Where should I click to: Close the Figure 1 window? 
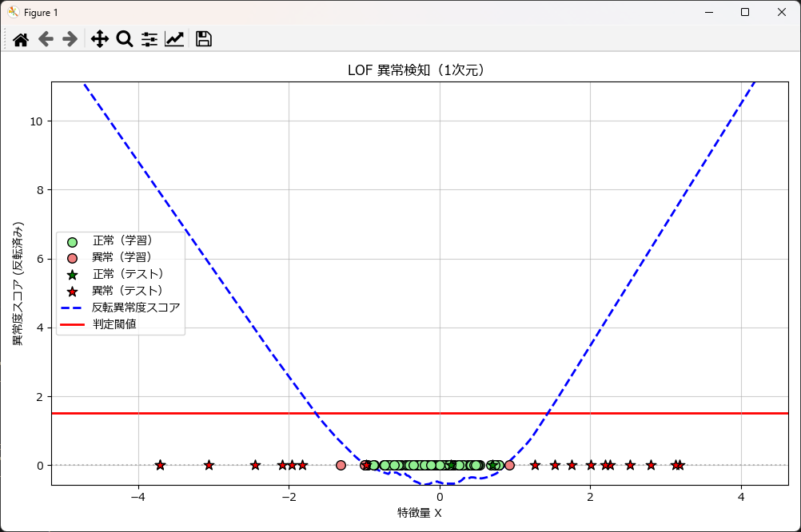coord(782,13)
